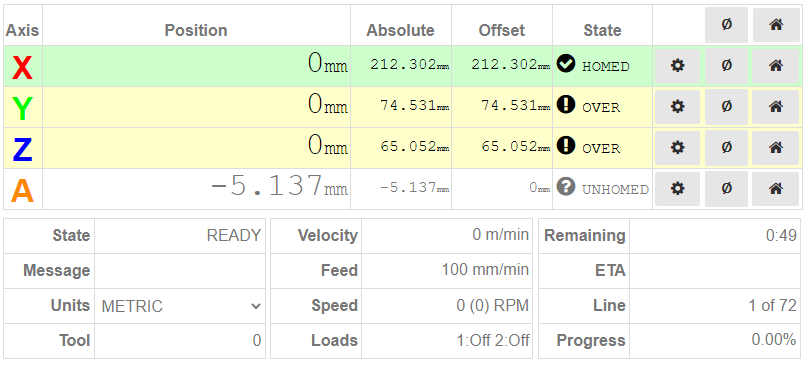Home the Y axis
Viewport: 809px width, 365px height.
(x=776, y=107)
